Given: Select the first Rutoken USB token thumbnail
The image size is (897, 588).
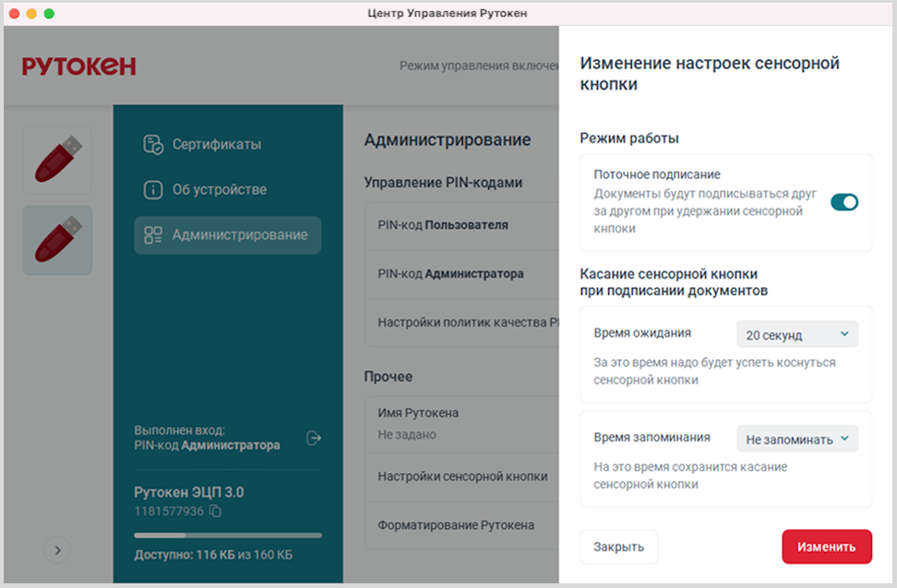Looking at the screenshot, I should (57, 160).
